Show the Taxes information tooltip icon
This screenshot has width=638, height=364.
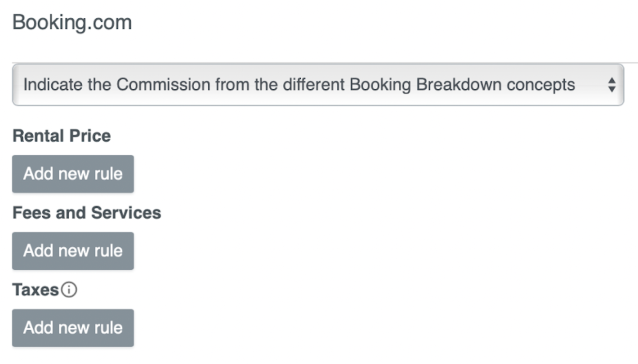pyautogui.click(x=69, y=290)
